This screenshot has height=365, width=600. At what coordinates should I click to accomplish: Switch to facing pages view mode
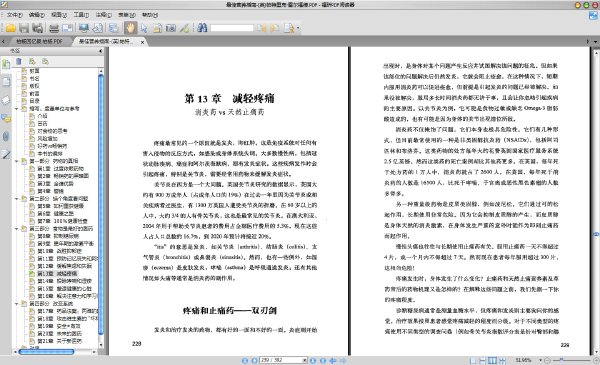[492, 360]
